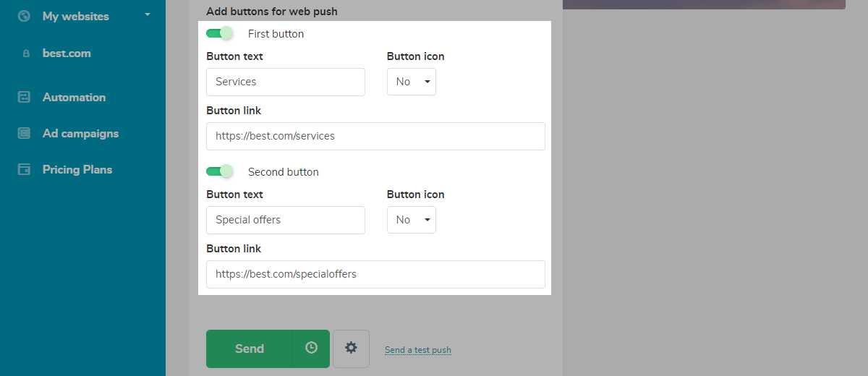The image size is (868, 376).
Task: Open the second Button icon dropdown
Action: [412, 220]
